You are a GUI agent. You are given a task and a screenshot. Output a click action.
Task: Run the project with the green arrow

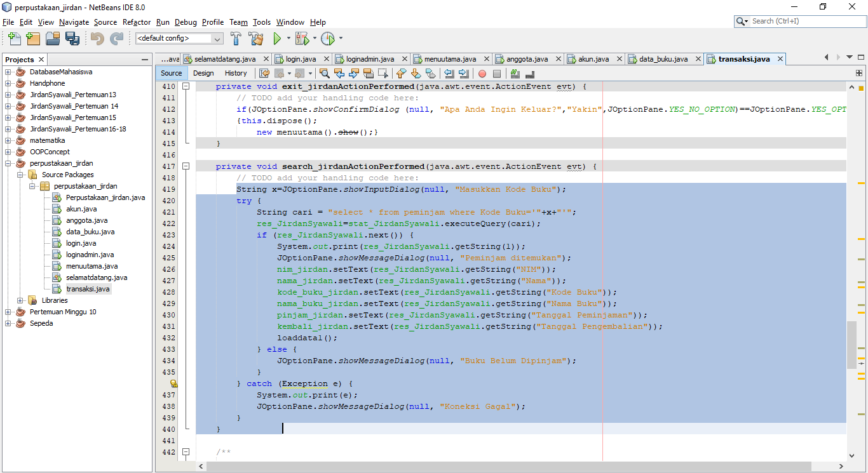click(278, 39)
